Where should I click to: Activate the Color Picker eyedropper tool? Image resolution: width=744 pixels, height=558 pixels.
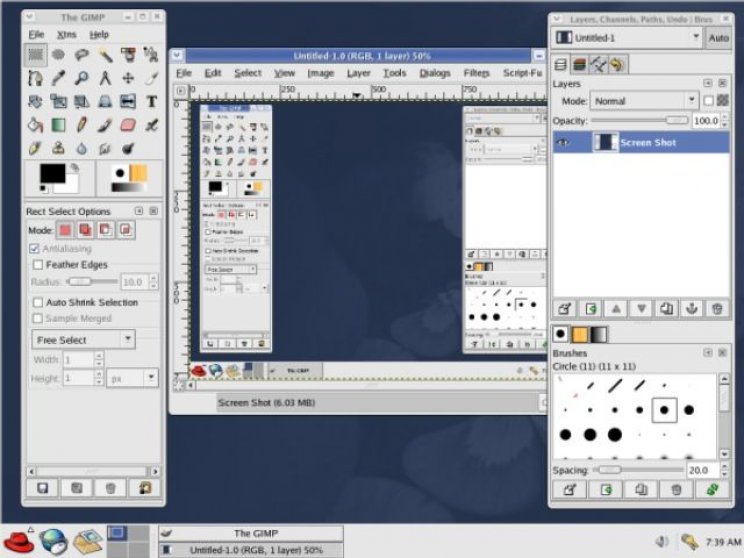[58, 78]
